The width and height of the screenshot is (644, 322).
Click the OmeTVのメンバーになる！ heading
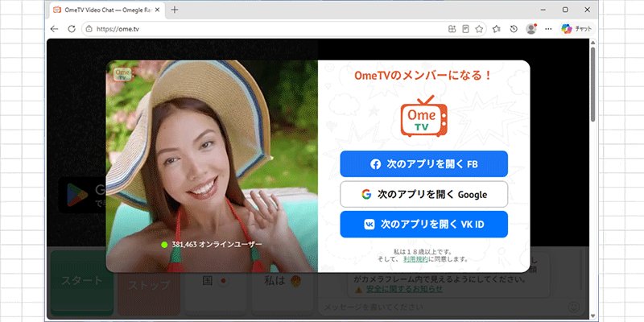click(423, 76)
